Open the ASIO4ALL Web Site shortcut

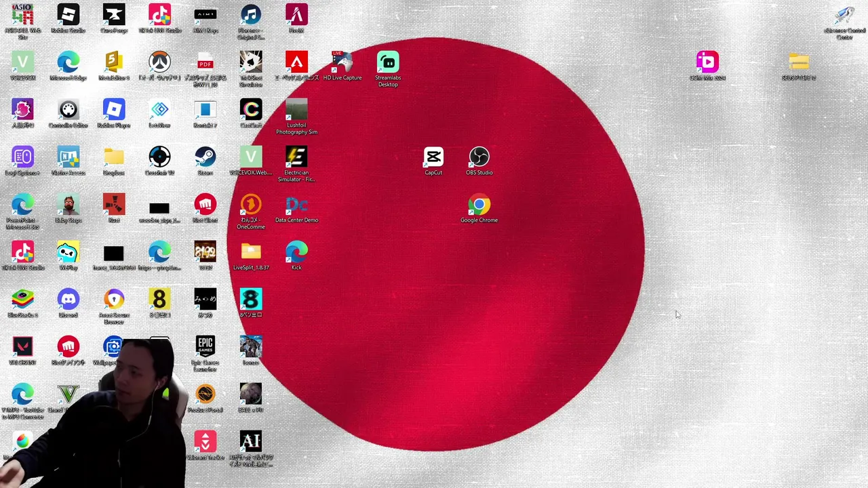pos(22,15)
